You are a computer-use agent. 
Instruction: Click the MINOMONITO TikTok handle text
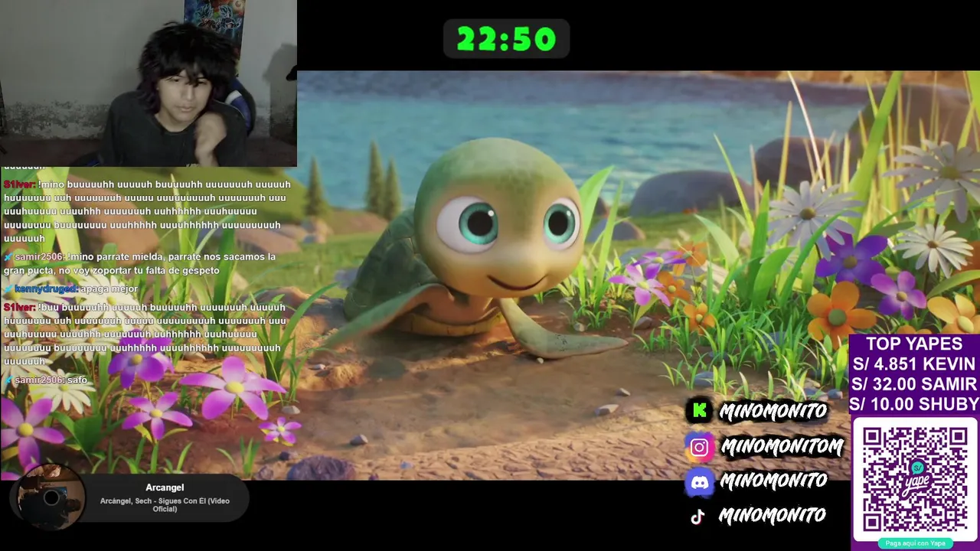tap(772, 517)
